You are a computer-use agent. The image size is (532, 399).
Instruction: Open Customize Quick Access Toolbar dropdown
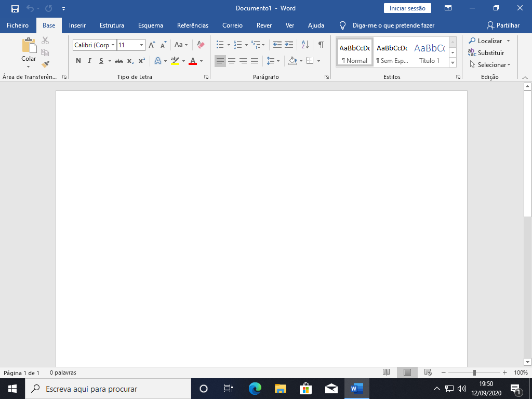point(63,9)
